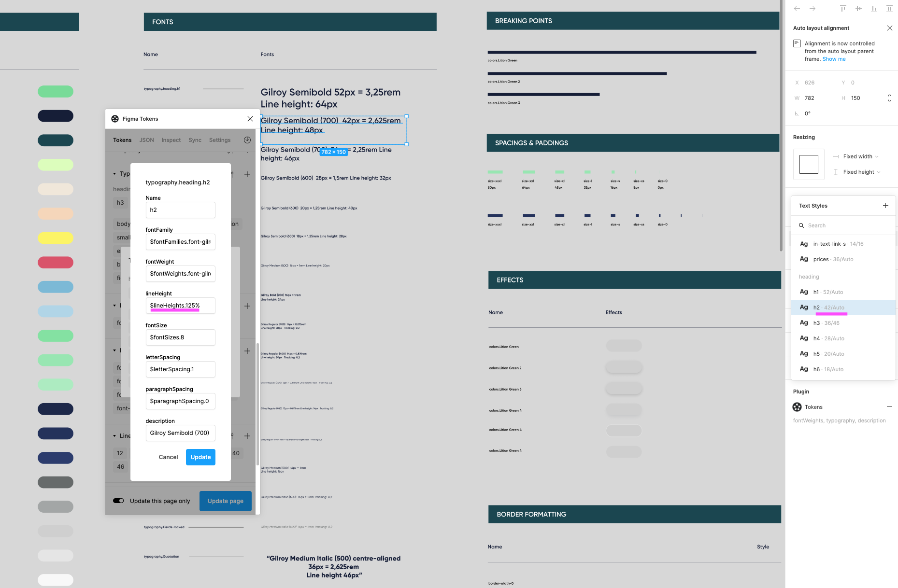
Task: Click the Figma Tokens plugin wheel icon
Action: point(115,118)
